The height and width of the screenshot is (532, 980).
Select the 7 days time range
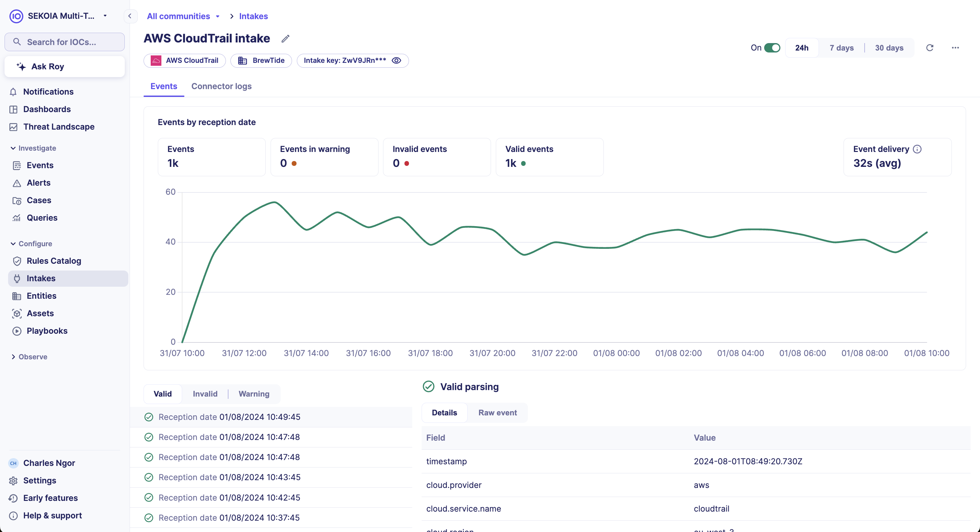pos(842,48)
